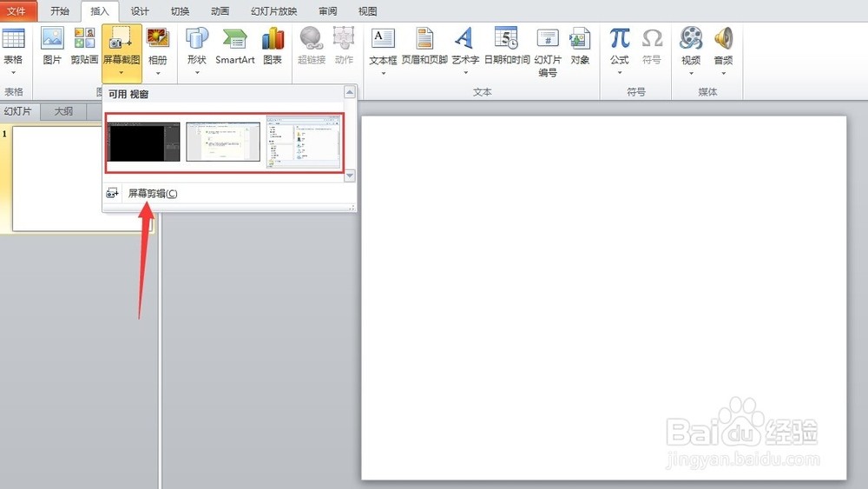The height and width of the screenshot is (489, 868).
Task: Select the black window thumbnail
Action: tap(143, 142)
